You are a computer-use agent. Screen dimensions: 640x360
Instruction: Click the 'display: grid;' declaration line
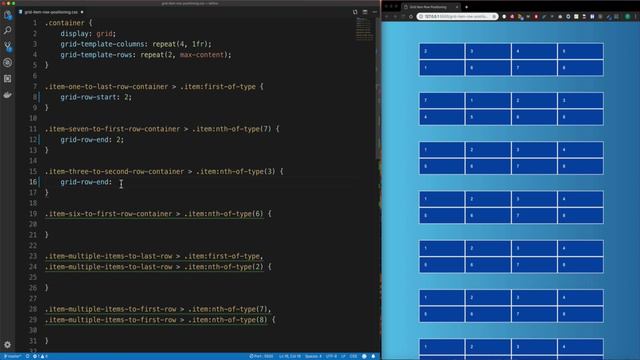point(88,33)
